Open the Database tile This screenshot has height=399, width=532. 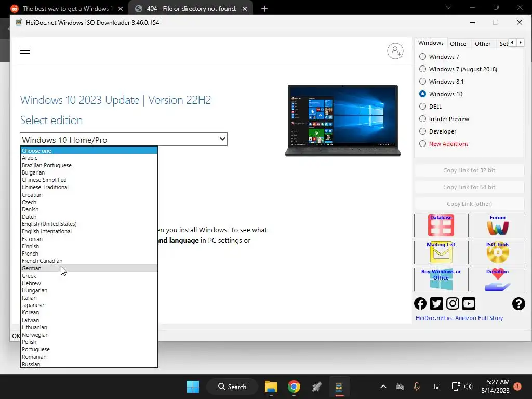(x=441, y=225)
